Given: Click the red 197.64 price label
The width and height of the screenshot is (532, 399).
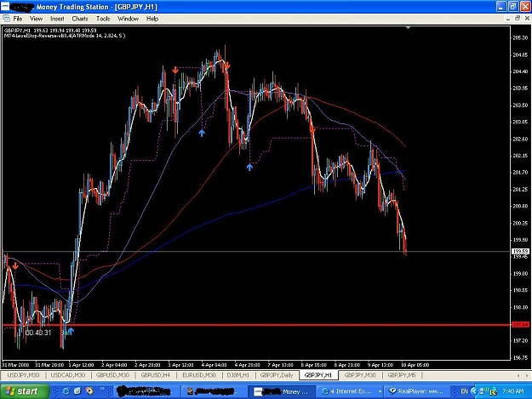Looking at the screenshot, I should pos(520,324).
